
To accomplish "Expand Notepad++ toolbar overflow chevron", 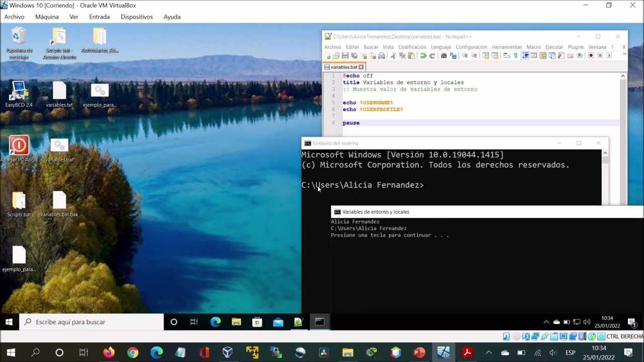I will click(x=625, y=54).
